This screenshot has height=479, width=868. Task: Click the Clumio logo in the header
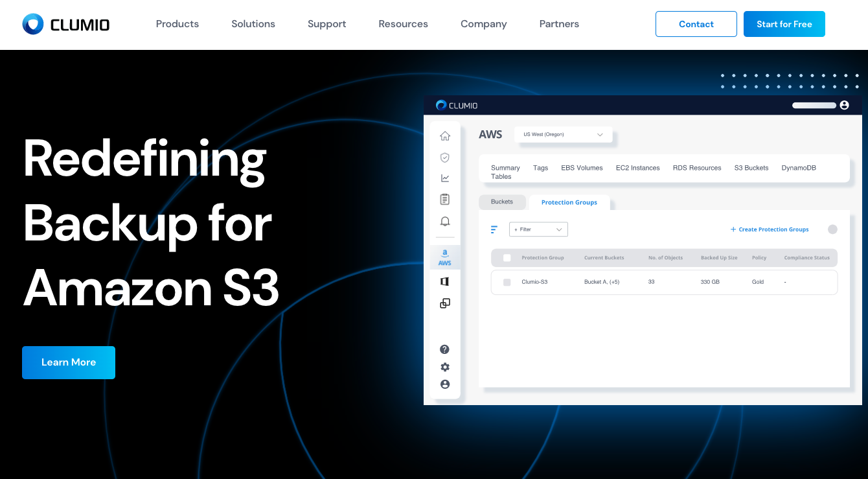(65, 24)
